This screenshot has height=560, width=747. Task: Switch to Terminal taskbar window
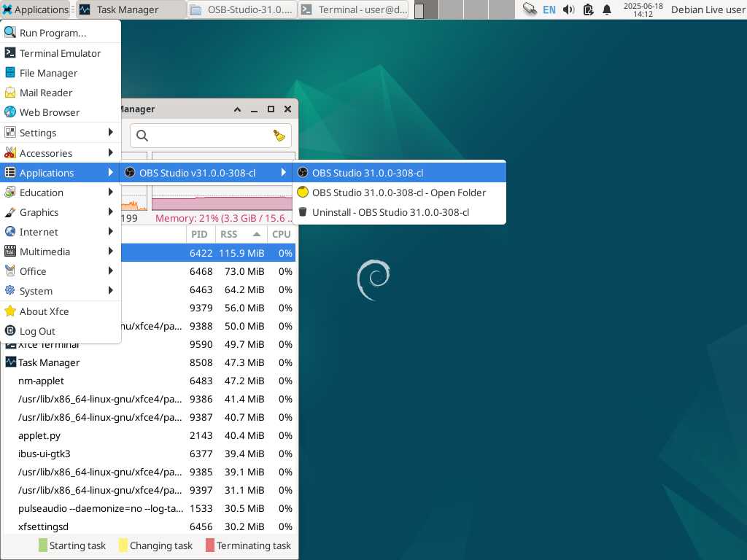tap(354, 9)
